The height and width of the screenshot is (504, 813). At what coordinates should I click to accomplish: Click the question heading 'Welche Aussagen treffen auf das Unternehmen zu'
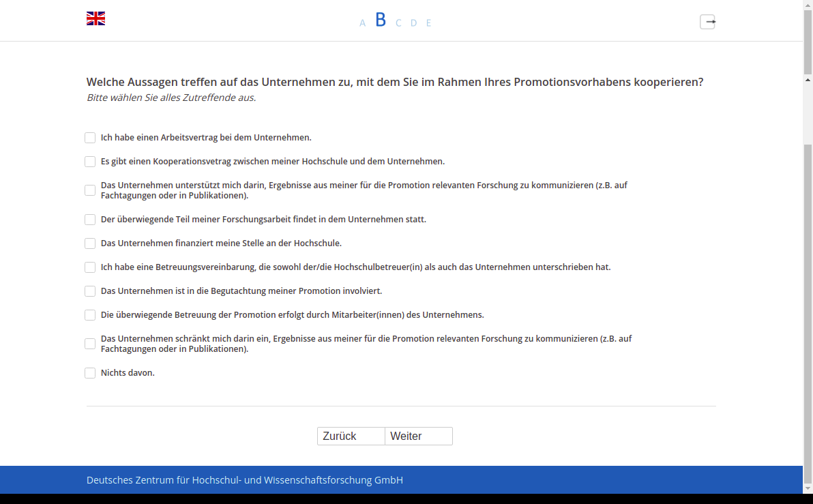point(395,82)
